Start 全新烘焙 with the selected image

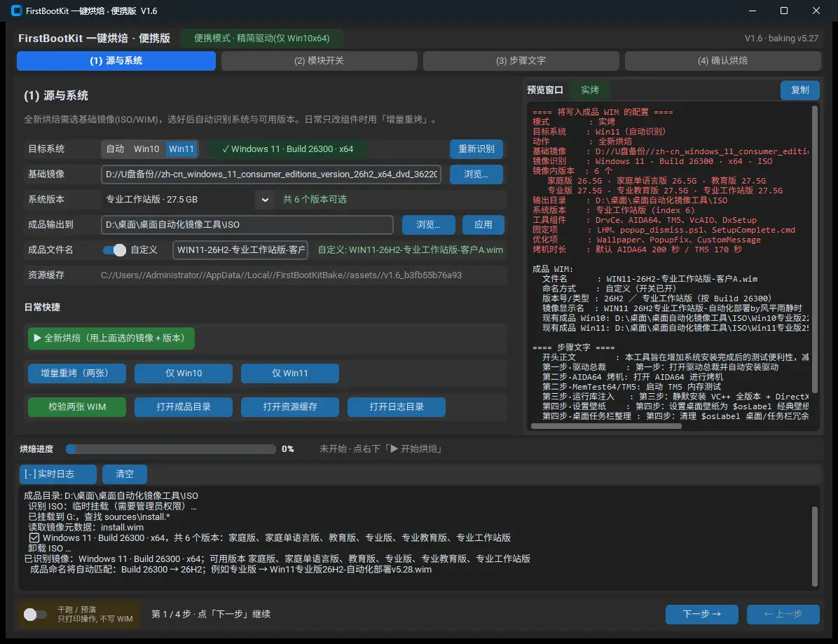pyautogui.click(x=111, y=338)
